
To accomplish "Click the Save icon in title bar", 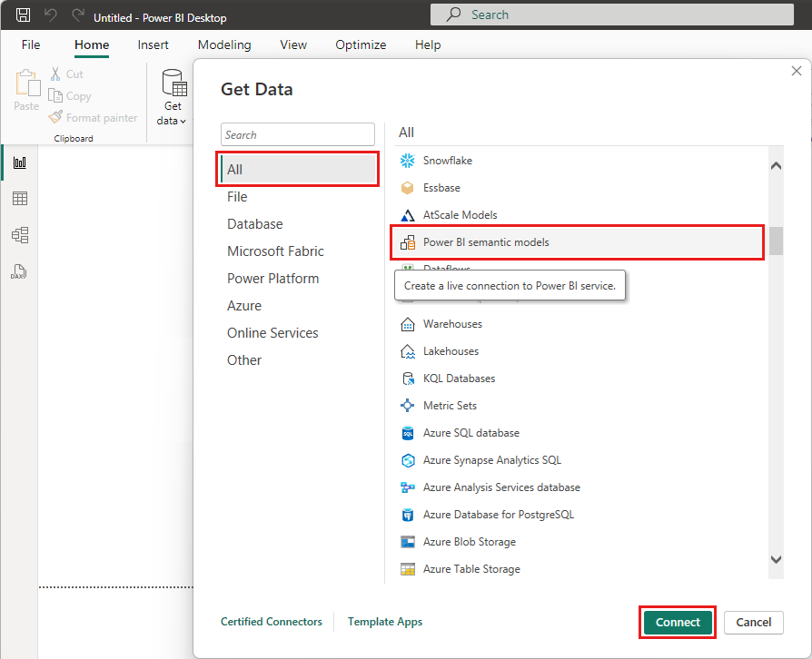I will tap(24, 15).
